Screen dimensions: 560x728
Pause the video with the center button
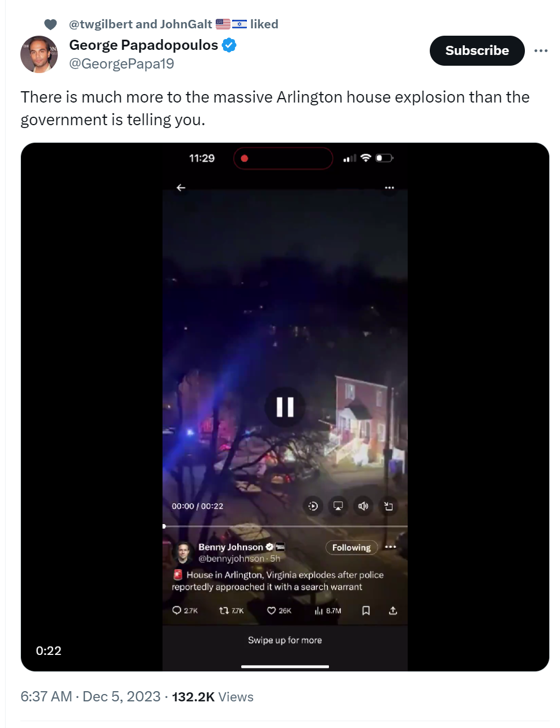(285, 407)
